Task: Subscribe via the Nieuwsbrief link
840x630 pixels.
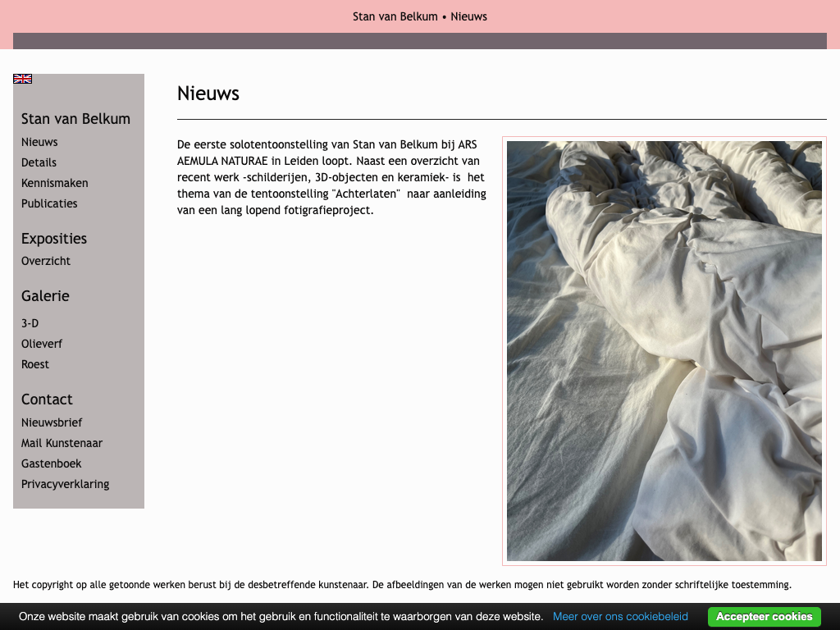Action: 52,422
